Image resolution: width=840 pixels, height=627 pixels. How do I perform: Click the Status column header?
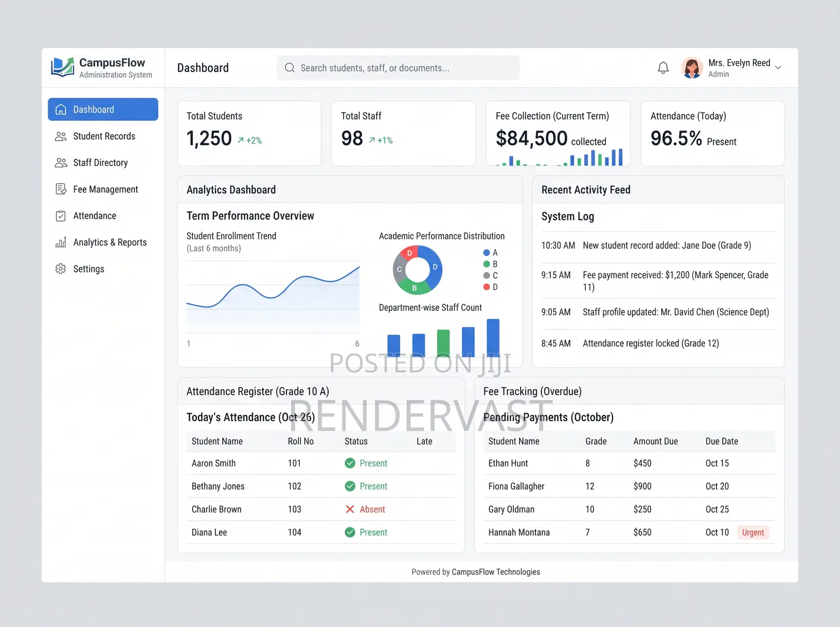tap(356, 441)
